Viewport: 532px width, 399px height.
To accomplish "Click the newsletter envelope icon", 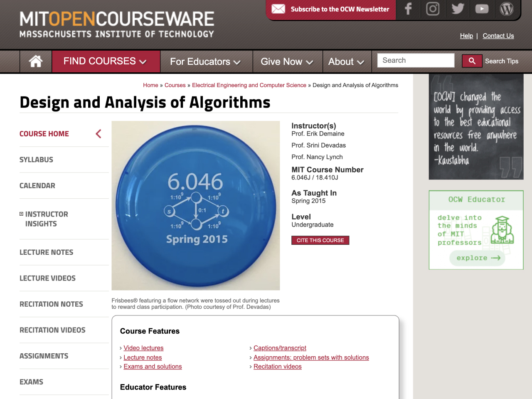I will click(278, 9).
